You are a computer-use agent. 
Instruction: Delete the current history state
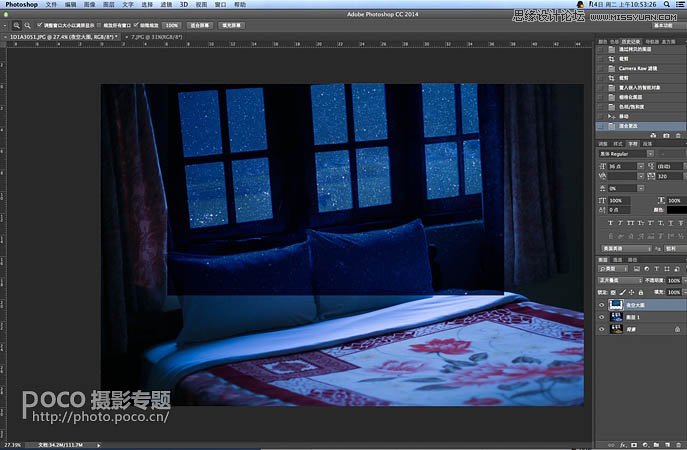pyautogui.click(x=678, y=135)
